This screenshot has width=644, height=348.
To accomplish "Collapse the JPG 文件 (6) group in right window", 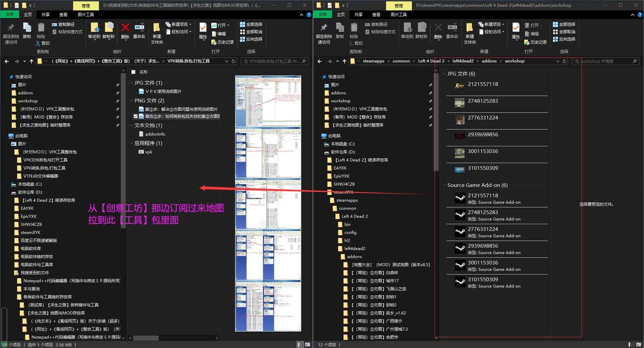I will (444, 74).
